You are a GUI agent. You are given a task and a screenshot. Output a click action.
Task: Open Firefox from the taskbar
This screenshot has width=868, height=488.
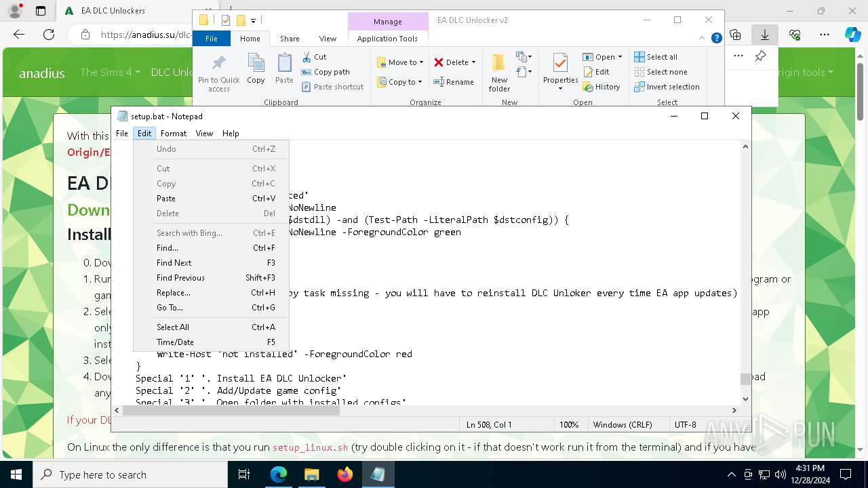pyautogui.click(x=344, y=474)
